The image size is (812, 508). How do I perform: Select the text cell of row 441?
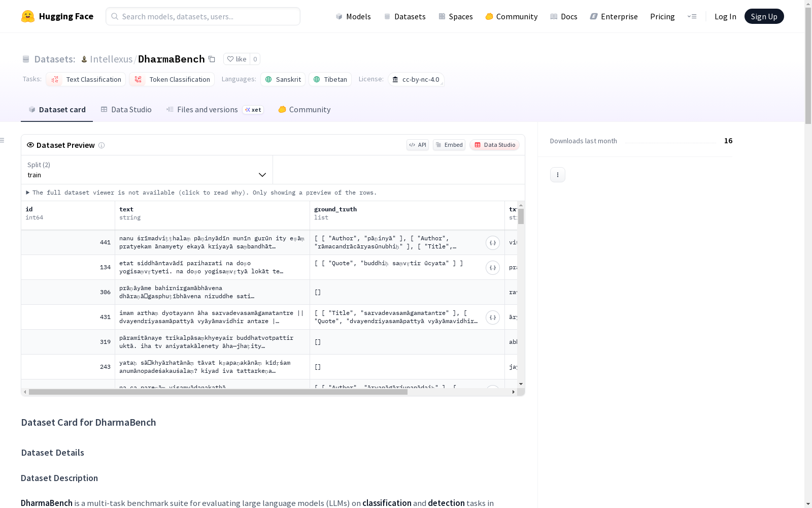[212, 242]
